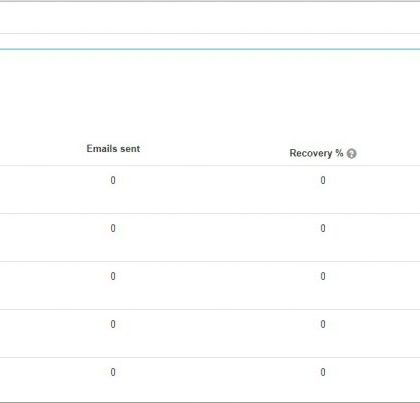Select the third row's Emails sent value

(x=113, y=276)
